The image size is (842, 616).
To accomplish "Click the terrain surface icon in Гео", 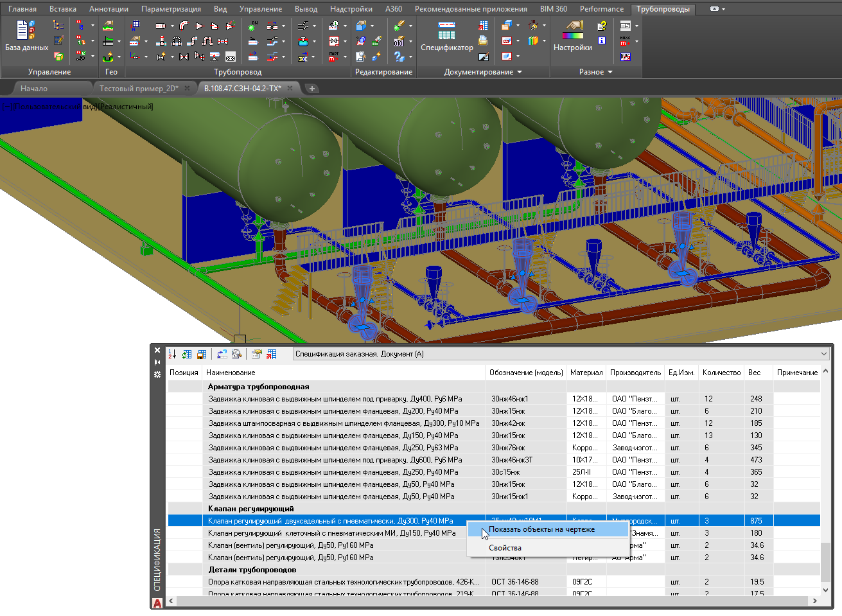I will pyautogui.click(x=108, y=26).
